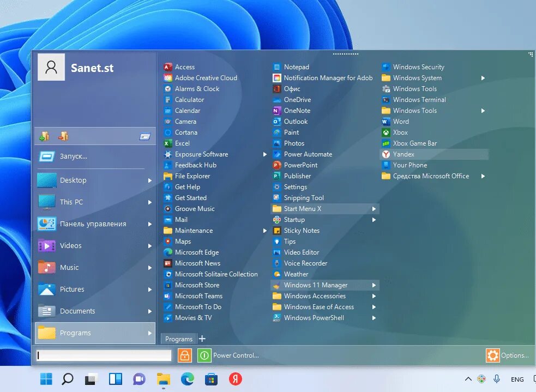Switch to the Programs tab
This screenshot has width=536, height=392.
[179, 339]
